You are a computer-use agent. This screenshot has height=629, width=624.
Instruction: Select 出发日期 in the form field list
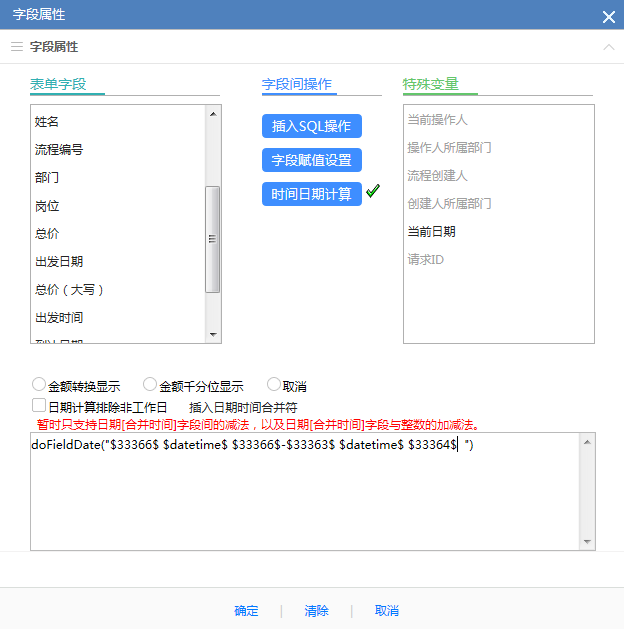[59, 262]
